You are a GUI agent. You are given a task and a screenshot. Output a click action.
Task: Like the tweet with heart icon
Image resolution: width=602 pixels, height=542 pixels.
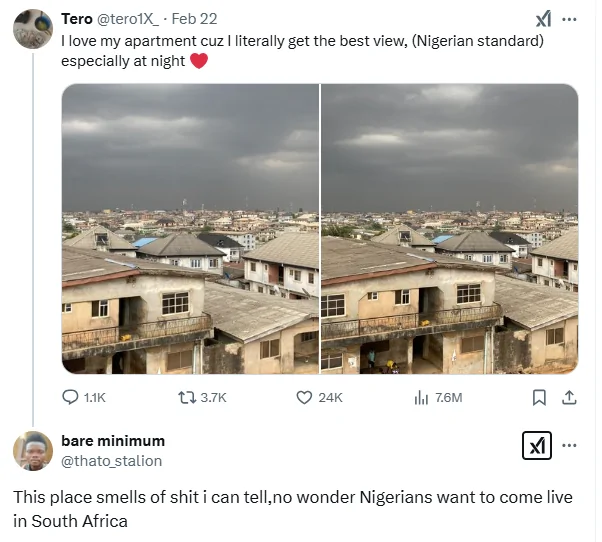[306, 397]
